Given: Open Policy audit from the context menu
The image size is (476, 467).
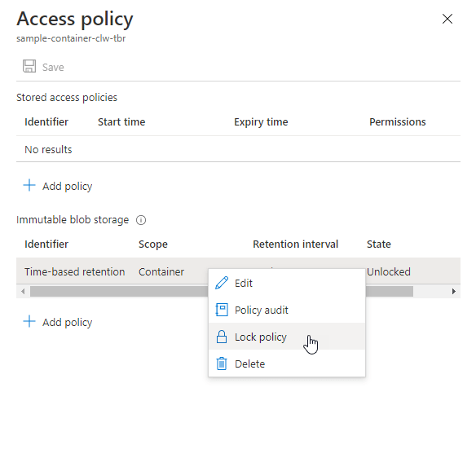Looking at the screenshot, I should point(287,310).
